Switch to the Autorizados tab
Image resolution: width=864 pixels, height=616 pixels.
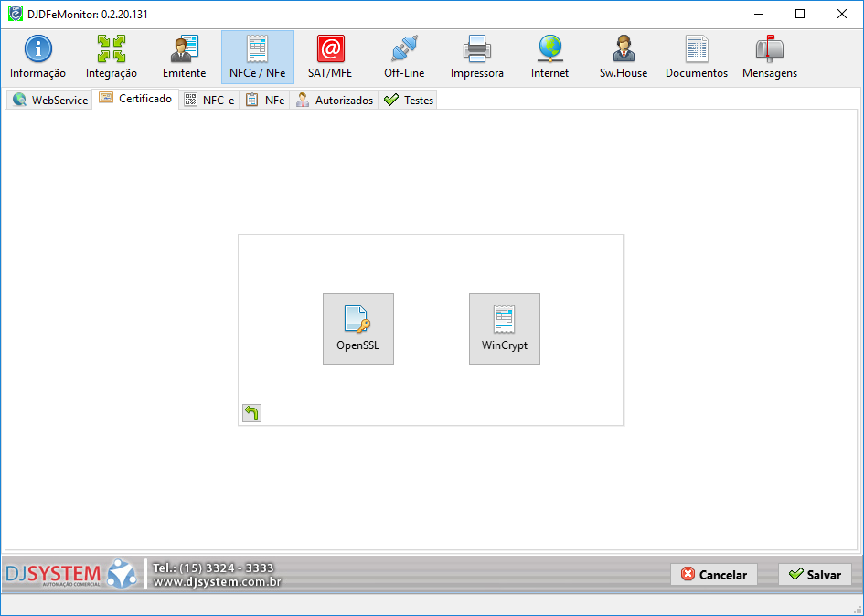334,100
